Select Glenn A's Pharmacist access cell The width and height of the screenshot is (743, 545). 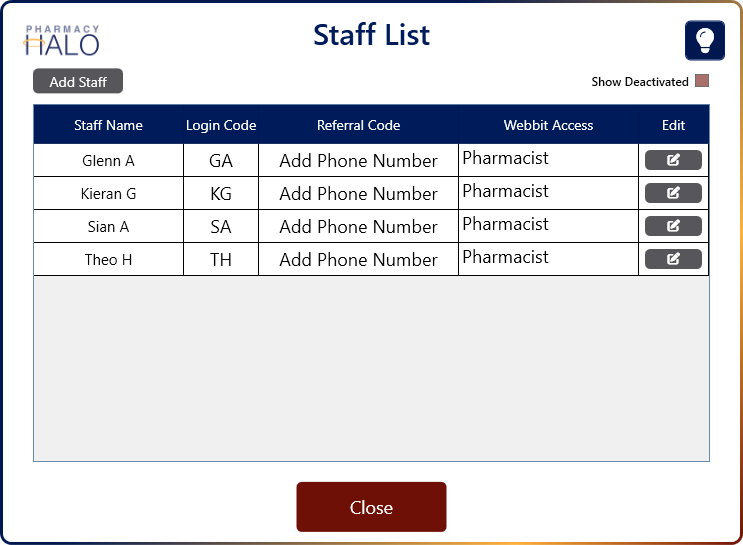[548, 161]
